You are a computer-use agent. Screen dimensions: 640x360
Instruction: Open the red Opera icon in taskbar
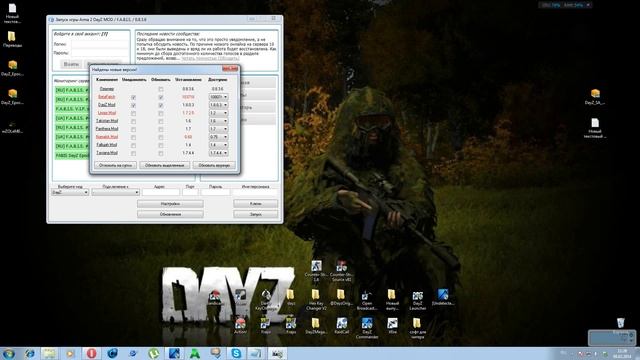click(91, 353)
